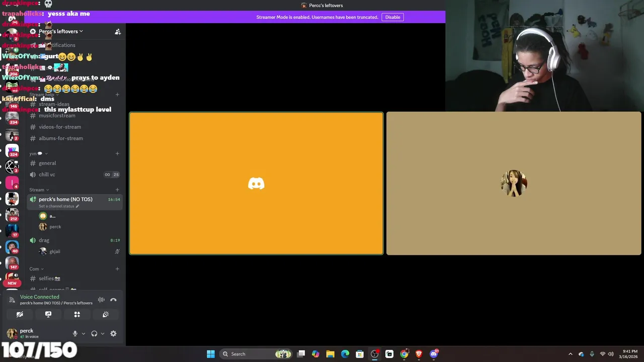
Task: Toggle noise suppression waveform icon
Action: pos(101,300)
